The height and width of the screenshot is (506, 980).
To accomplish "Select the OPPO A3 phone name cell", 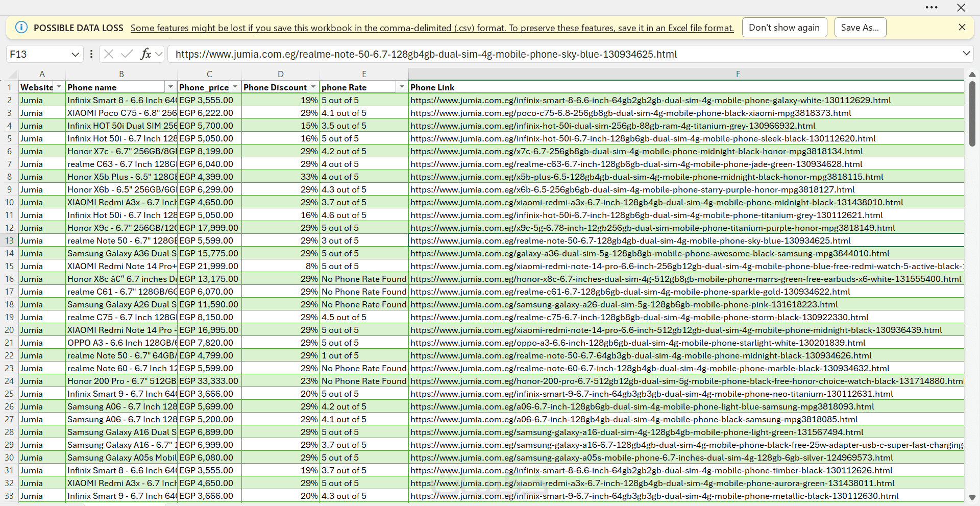I will [121, 343].
